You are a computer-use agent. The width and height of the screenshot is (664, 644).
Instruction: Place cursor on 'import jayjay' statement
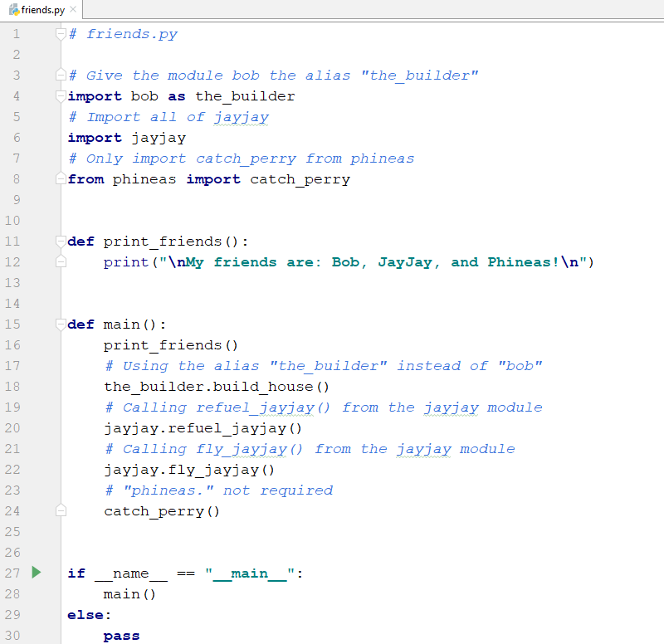click(126, 138)
